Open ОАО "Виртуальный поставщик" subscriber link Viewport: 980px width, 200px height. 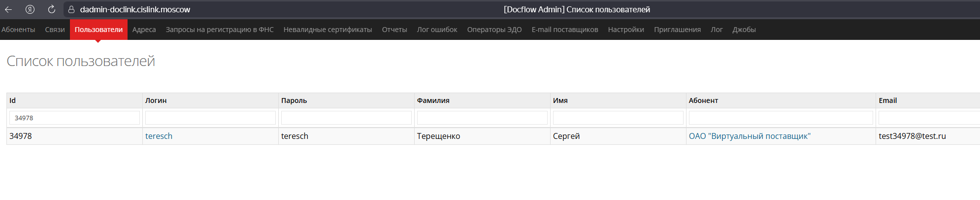pos(750,136)
